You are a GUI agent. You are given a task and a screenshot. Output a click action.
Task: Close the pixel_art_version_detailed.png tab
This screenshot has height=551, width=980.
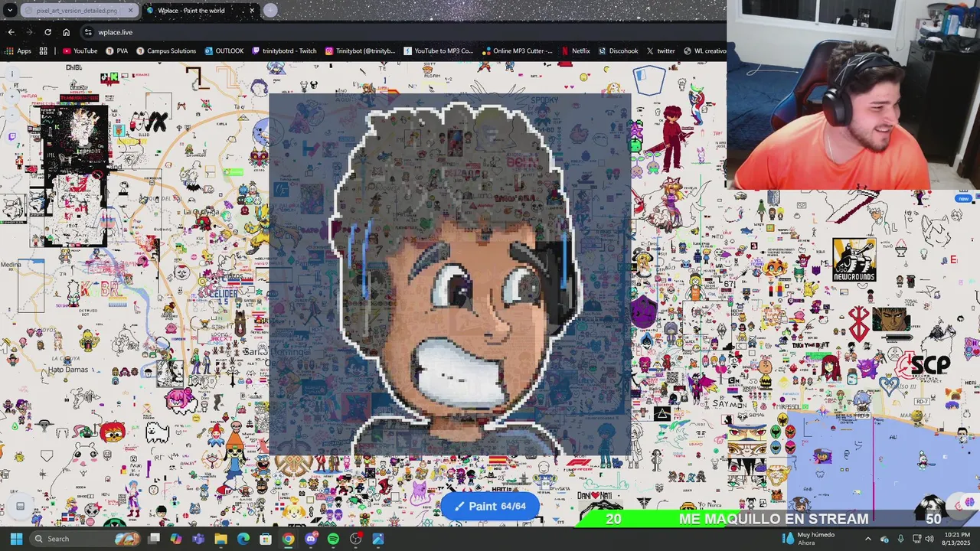(x=131, y=11)
